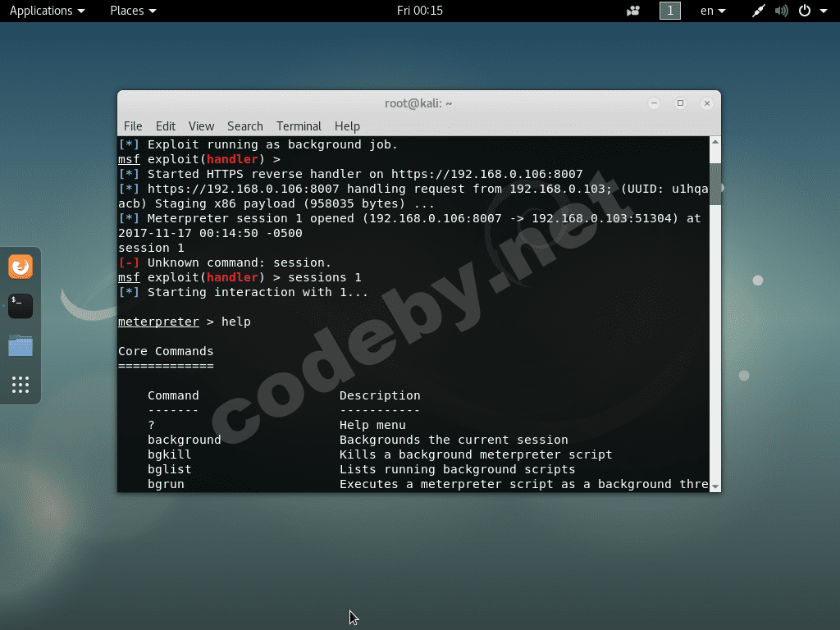Expand the system menu arrow
The width and height of the screenshot is (840, 630).
824,11
